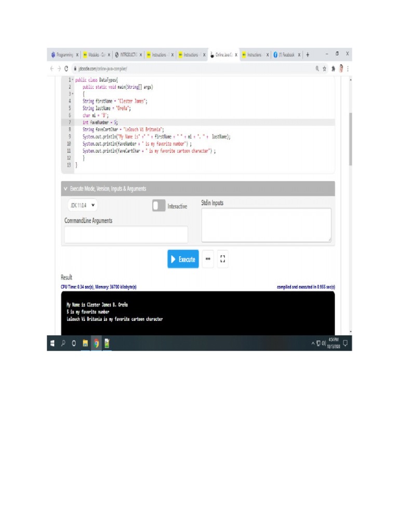Image resolution: width=399 pixels, height=532 pixels.
Task: Click into the CommandLine Arguments field
Action: pos(126,234)
